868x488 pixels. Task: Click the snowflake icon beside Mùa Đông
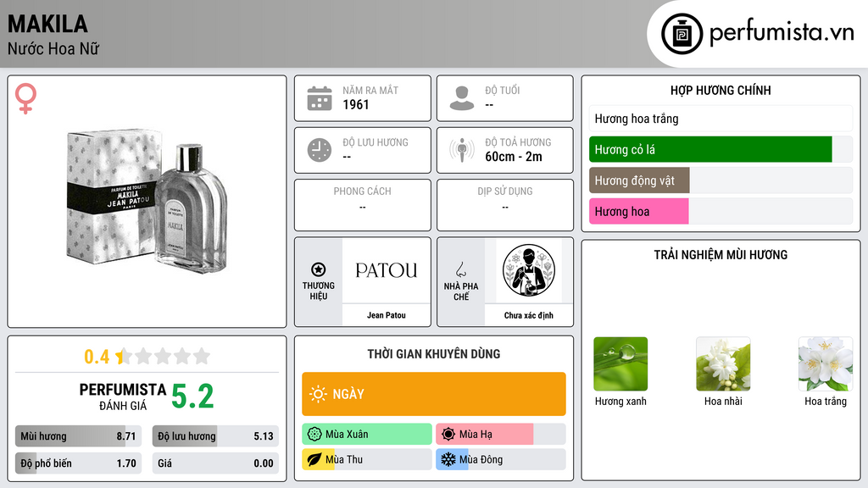click(x=448, y=459)
